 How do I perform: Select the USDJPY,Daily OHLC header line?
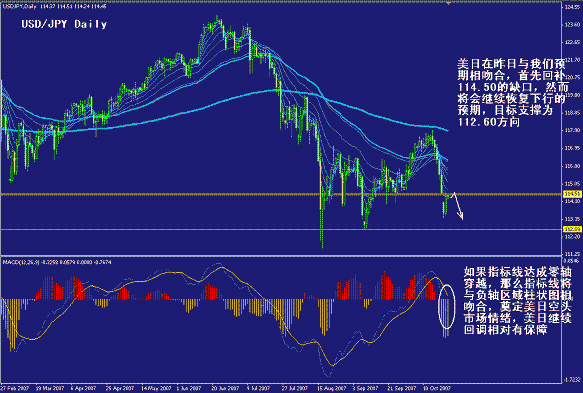(54, 6)
